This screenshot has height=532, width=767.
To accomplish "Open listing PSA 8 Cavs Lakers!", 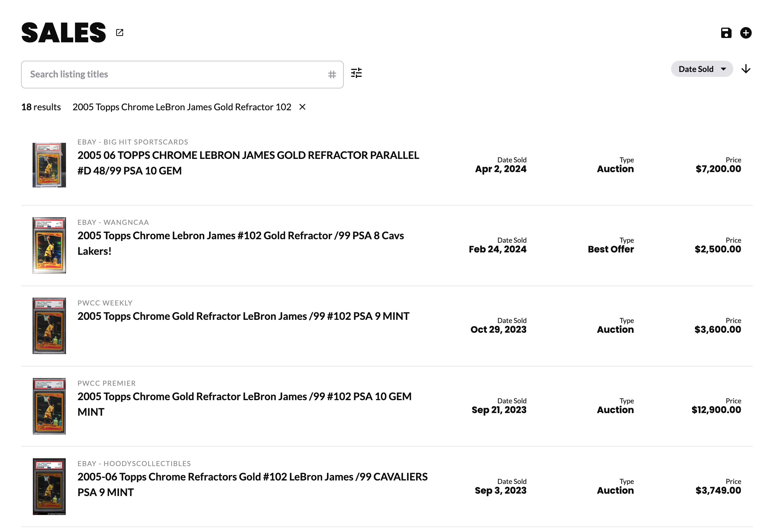I will [x=241, y=243].
